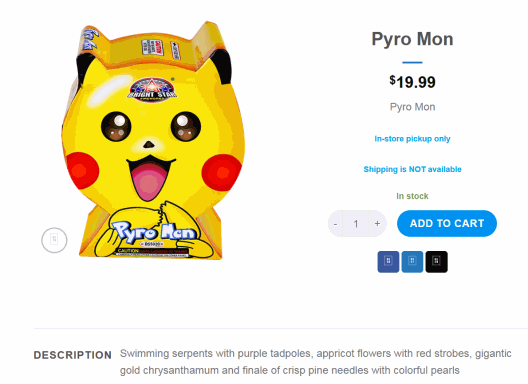
Task: Click the gray Pyro Mon subtitle text
Action: click(412, 107)
